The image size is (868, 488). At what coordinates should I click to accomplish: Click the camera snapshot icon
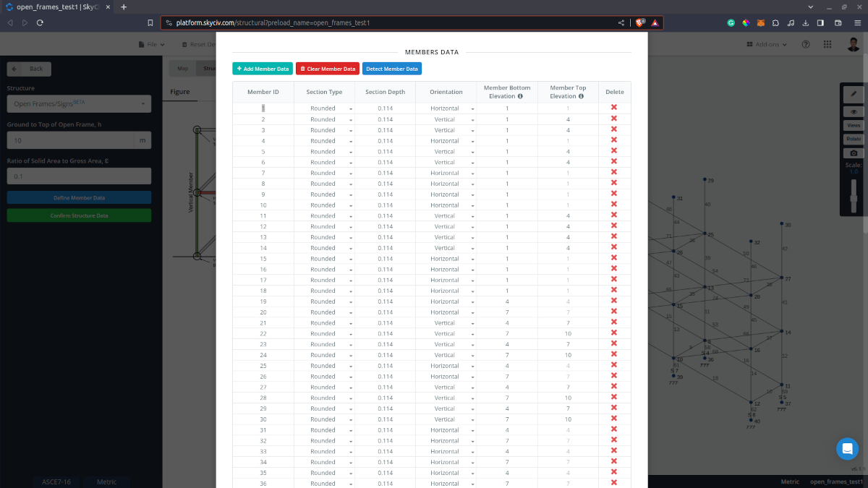[x=854, y=153]
